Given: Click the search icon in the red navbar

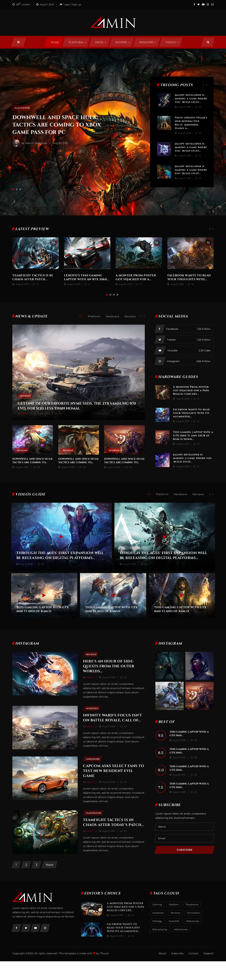Looking at the screenshot, I should [208, 42].
